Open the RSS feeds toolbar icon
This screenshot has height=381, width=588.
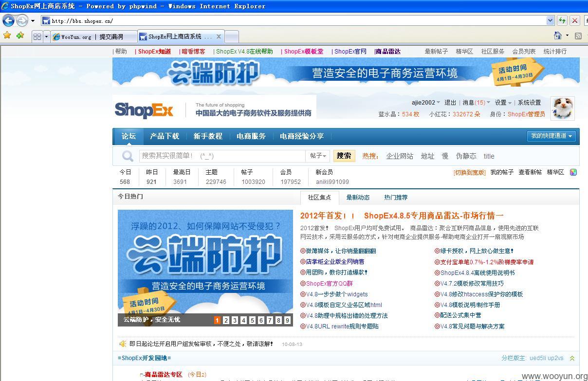[578, 36]
